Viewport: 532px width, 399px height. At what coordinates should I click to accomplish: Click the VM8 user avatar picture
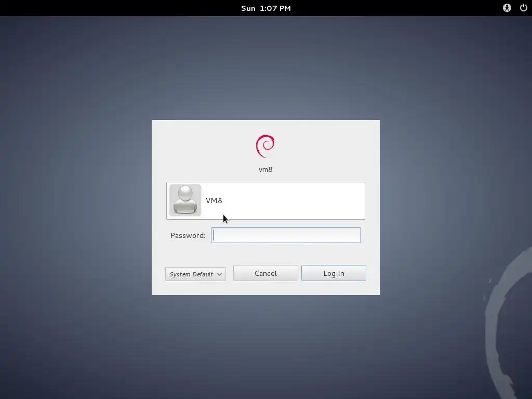point(185,200)
